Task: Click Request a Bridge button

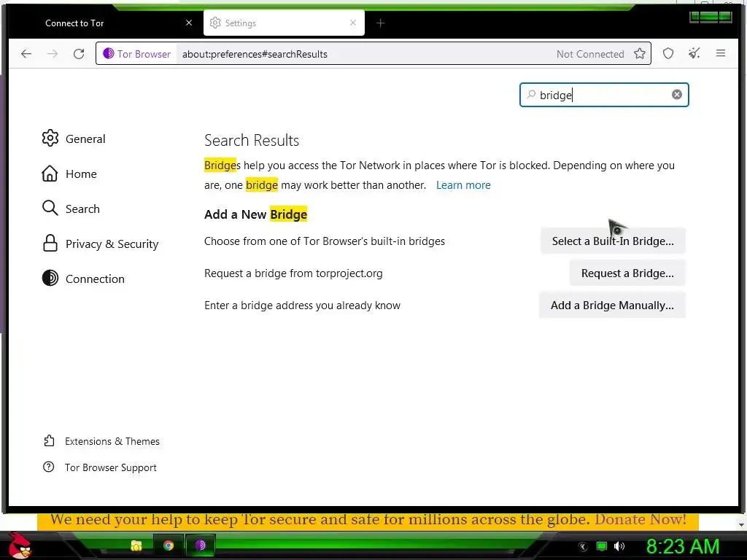Action: [627, 273]
